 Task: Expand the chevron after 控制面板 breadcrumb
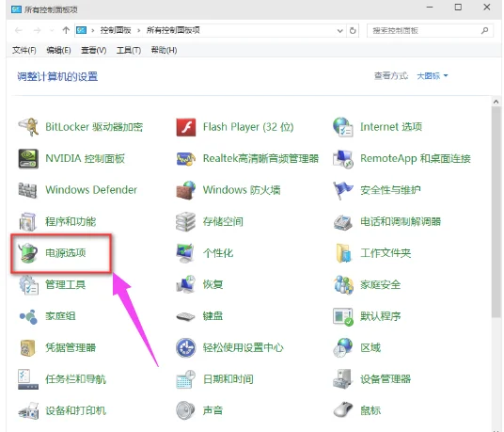click(139, 30)
